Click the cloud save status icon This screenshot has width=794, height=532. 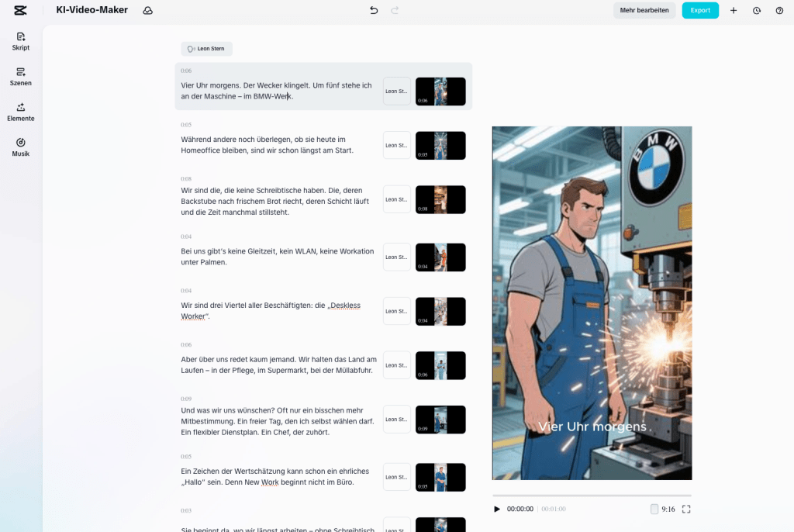[147, 10]
